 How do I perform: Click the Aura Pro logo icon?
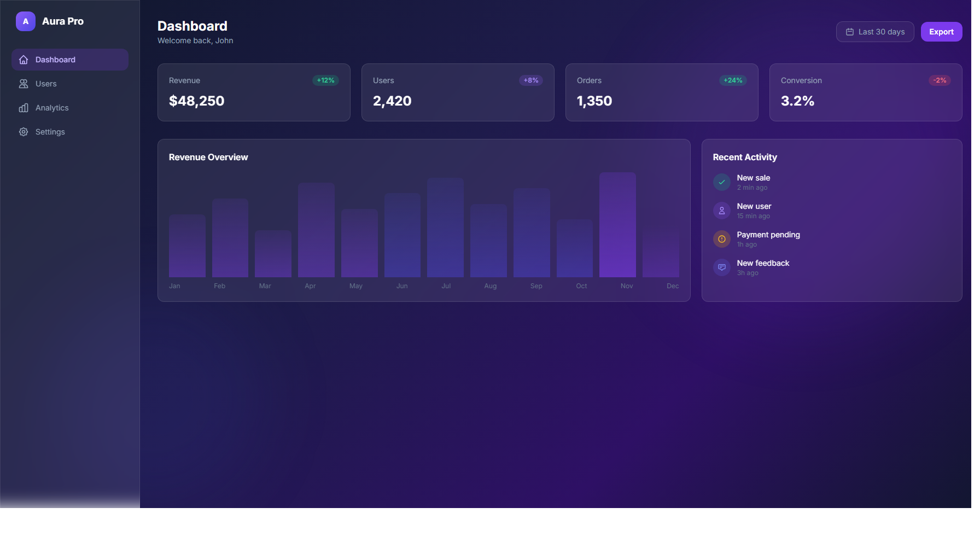tap(26, 21)
